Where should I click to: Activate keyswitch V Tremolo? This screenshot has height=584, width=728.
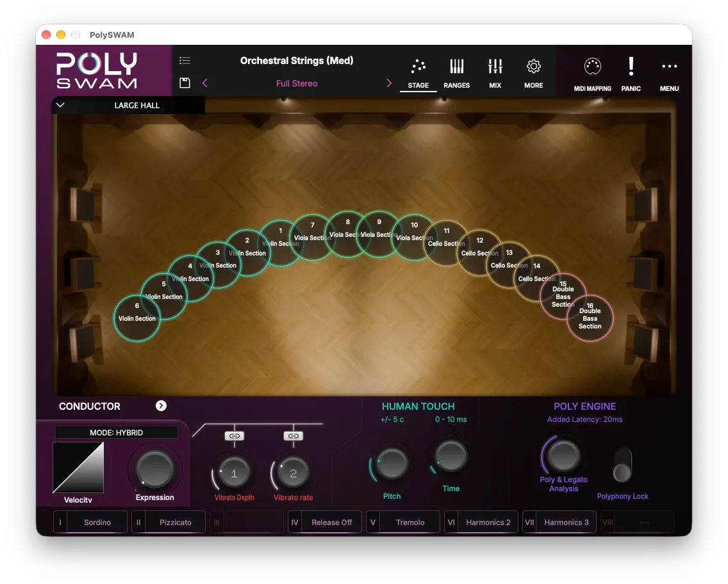pyautogui.click(x=403, y=523)
